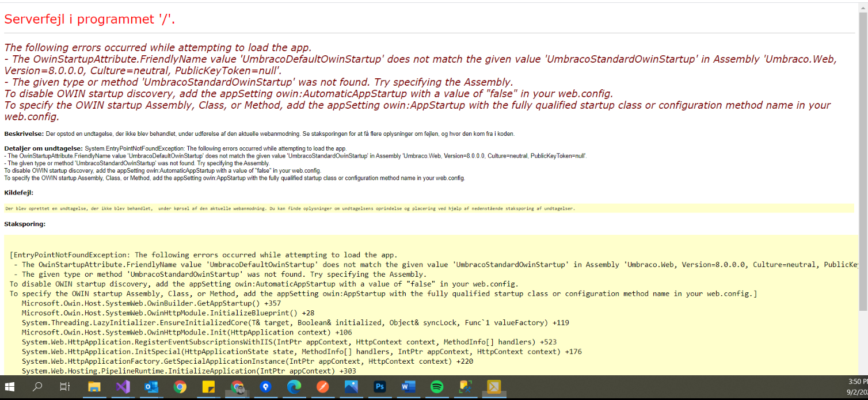Image resolution: width=868 pixels, height=400 pixels.
Task: Click red 'To disable OWIN startup discovery' line
Action: coord(309,94)
